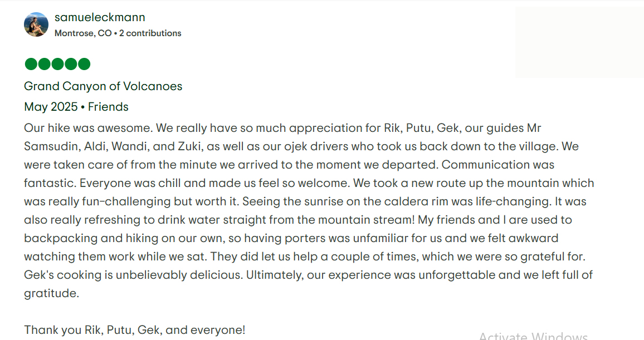Click the "2 contributions" text
The height and width of the screenshot is (340, 644).
[150, 33]
